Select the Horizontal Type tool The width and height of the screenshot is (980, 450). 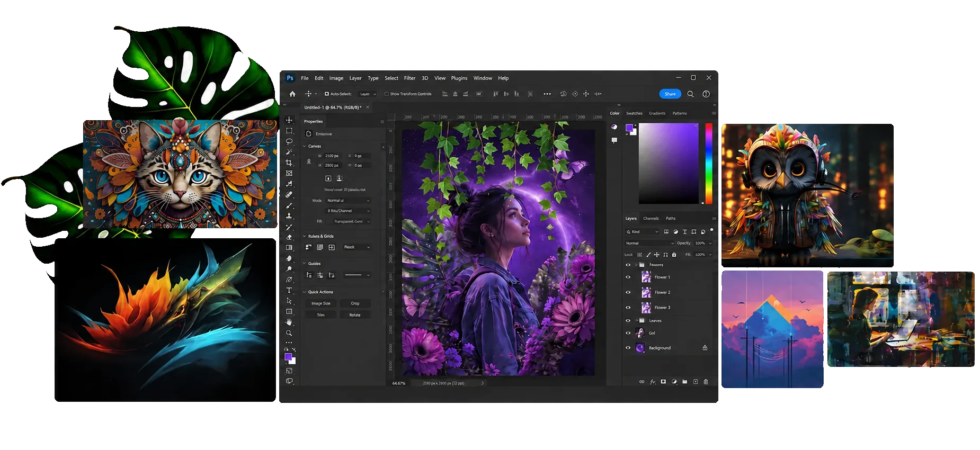(289, 290)
